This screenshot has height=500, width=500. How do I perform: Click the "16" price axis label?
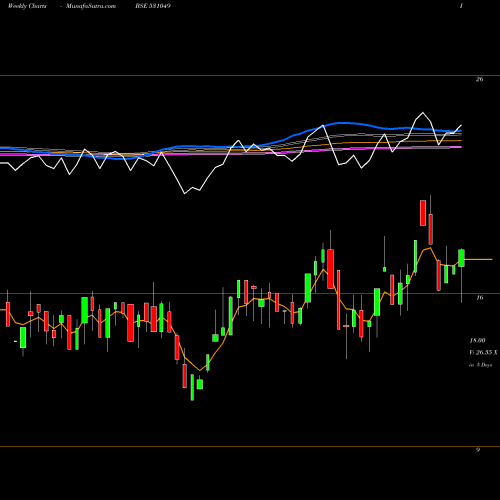479,297
